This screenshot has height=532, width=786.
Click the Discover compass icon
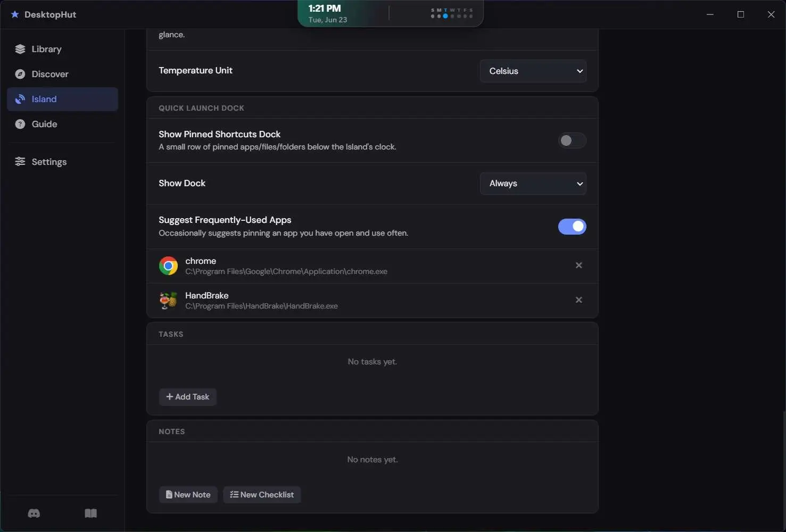(x=20, y=74)
